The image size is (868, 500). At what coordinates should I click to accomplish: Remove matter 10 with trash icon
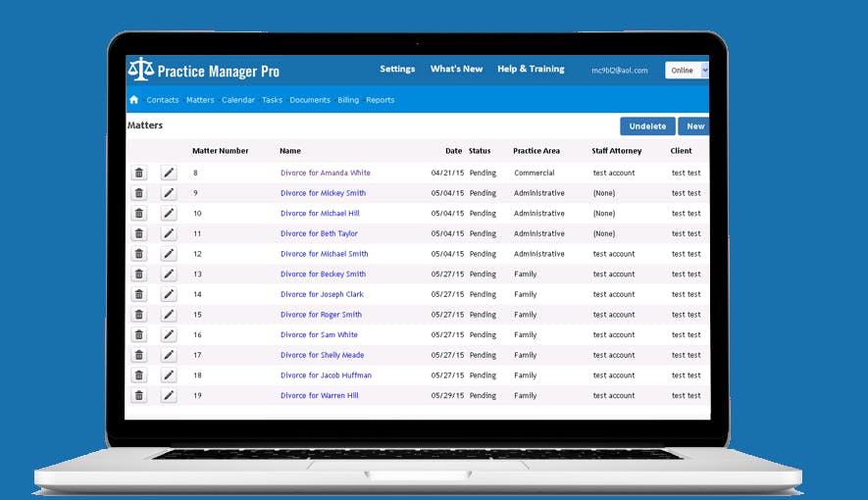pyautogui.click(x=139, y=214)
